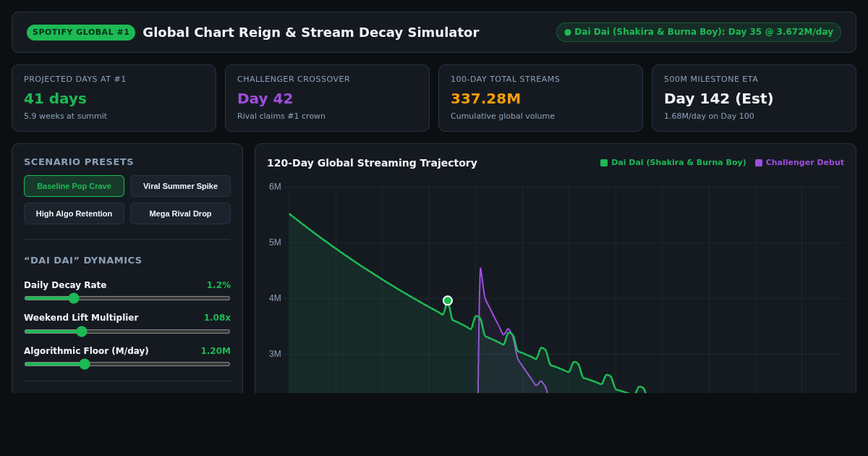Toggle Dai Dai green legend swatch
The width and height of the screenshot is (868, 456).
[x=604, y=163]
